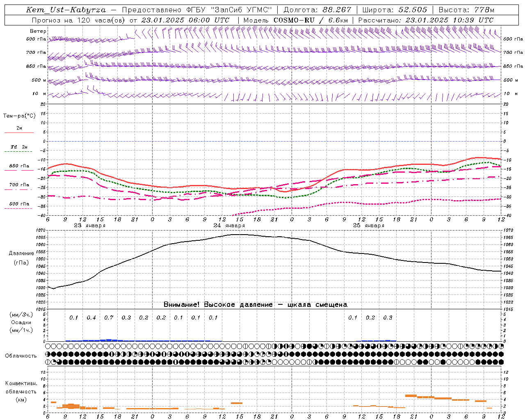Image resolution: width=525 pixels, height=420 pixels.
Task: Click the '(мм/3ч.)' precipitation unit label
Action: click(21, 315)
